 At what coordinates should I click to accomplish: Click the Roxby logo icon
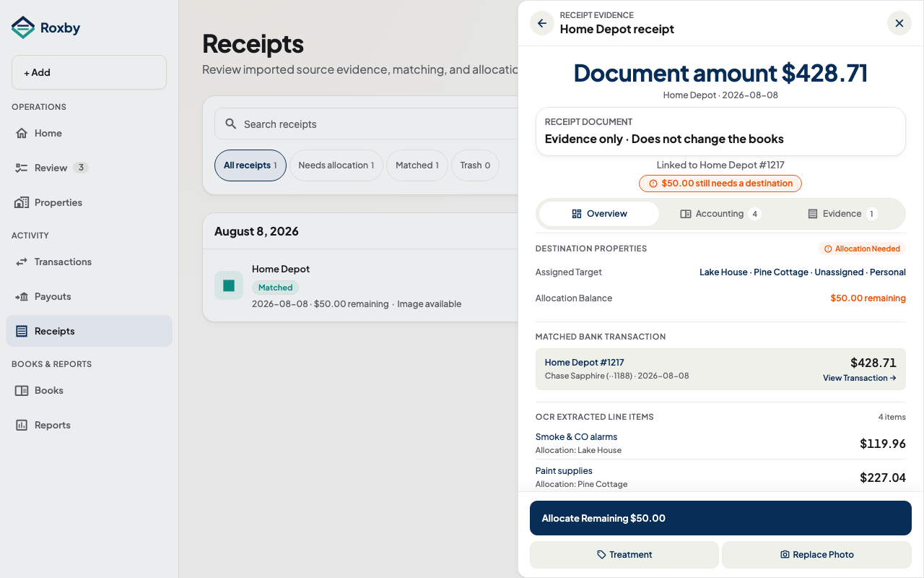point(23,28)
